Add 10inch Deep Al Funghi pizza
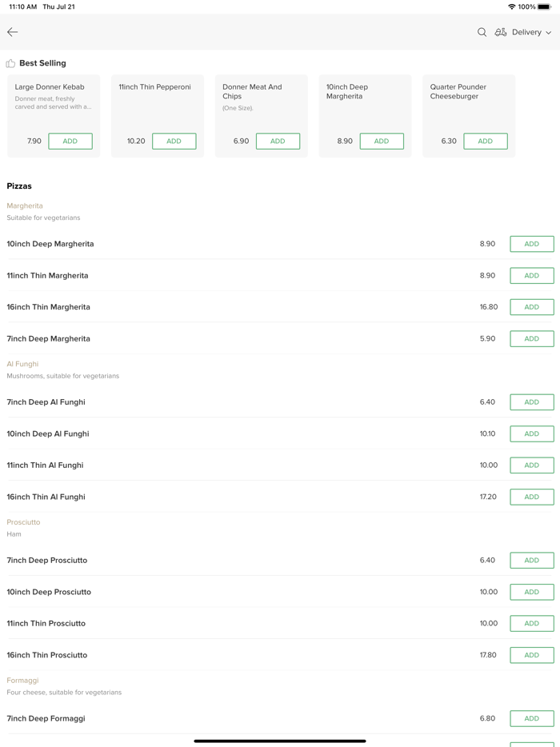The height and width of the screenshot is (747, 560). (x=531, y=434)
